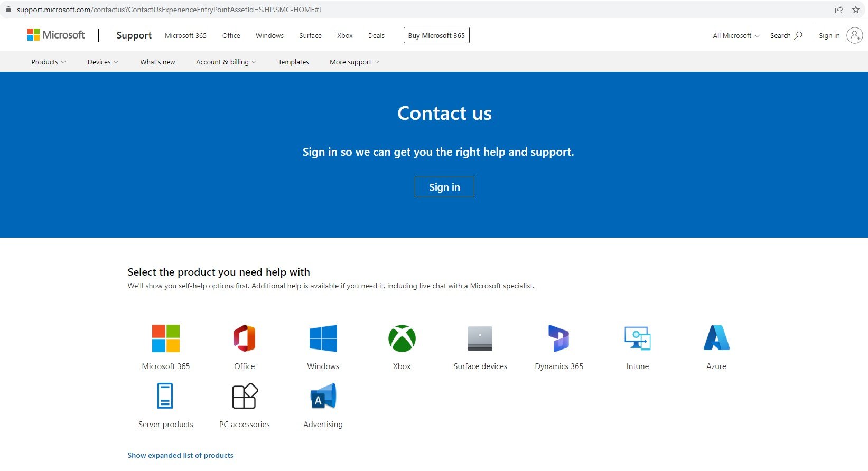The width and height of the screenshot is (868, 471).
Task: Show expanded list of products
Action: [x=180, y=455]
